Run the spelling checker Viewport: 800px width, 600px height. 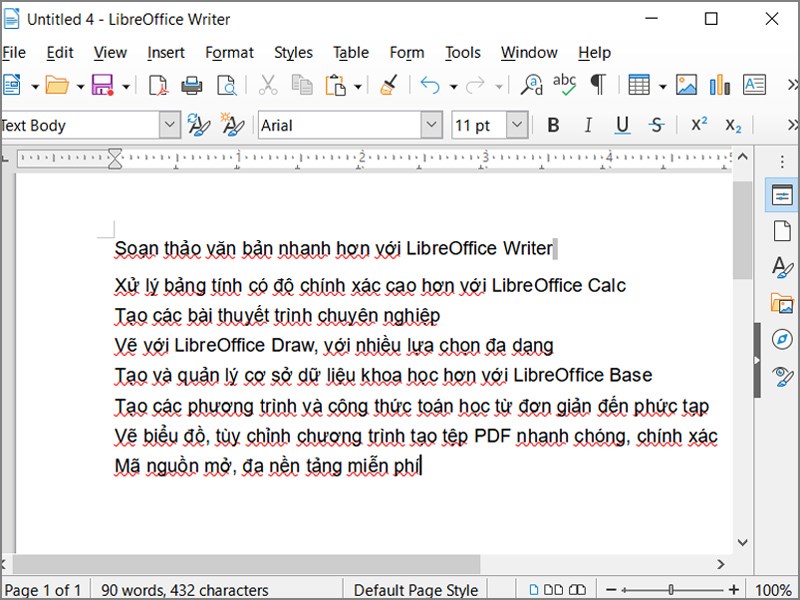(565, 85)
